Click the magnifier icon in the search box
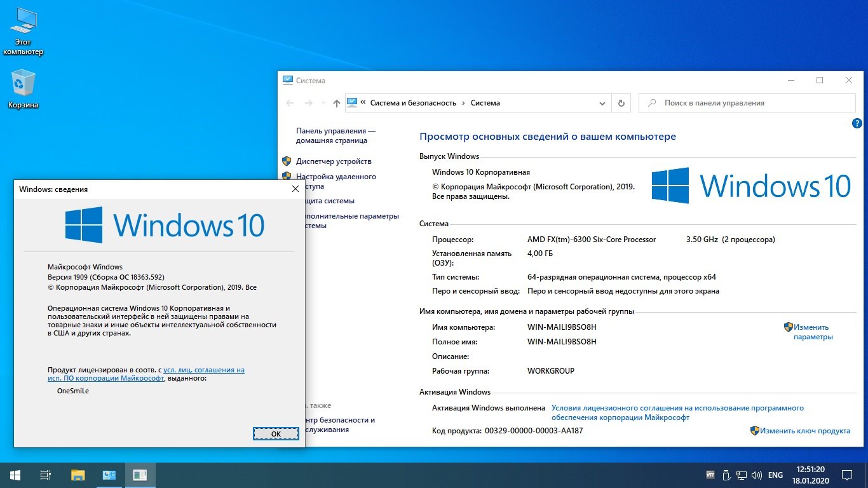The image size is (868, 488). coord(652,103)
